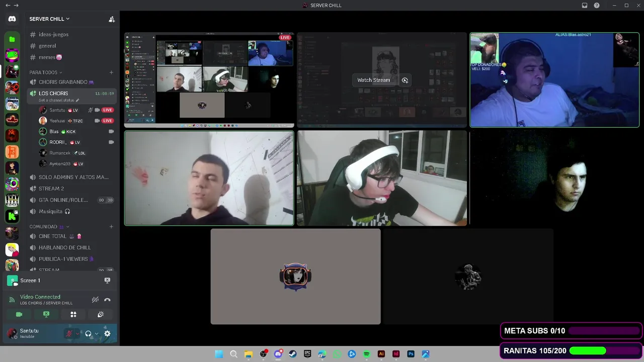Open Adobe InDesign from taskbar

pos(396,354)
